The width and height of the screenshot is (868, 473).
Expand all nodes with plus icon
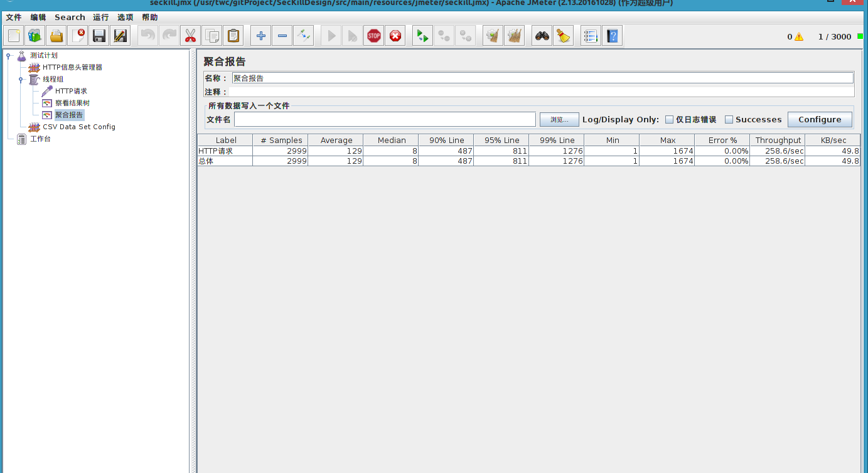click(x=261, y=36)
